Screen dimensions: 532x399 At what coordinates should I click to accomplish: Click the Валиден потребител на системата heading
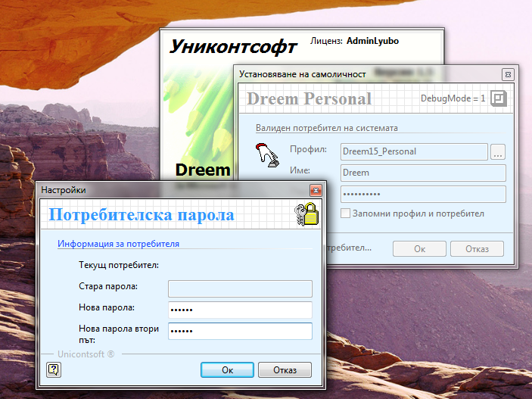click(326, 128)
